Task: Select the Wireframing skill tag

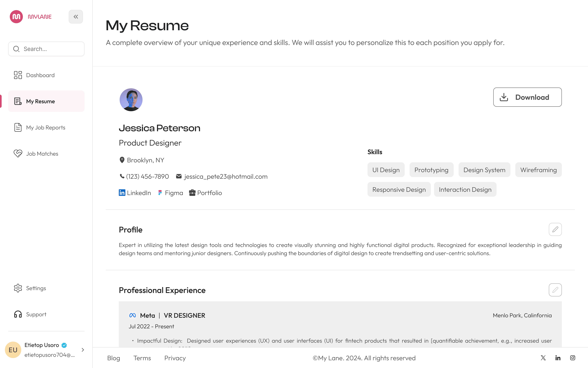Action: [538, 170]
